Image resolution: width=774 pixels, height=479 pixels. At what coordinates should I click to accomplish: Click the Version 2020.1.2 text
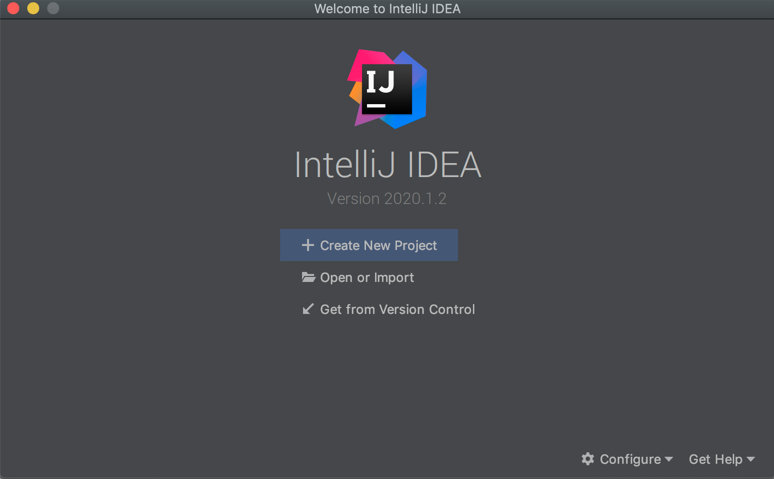click(x=387, y=199)
